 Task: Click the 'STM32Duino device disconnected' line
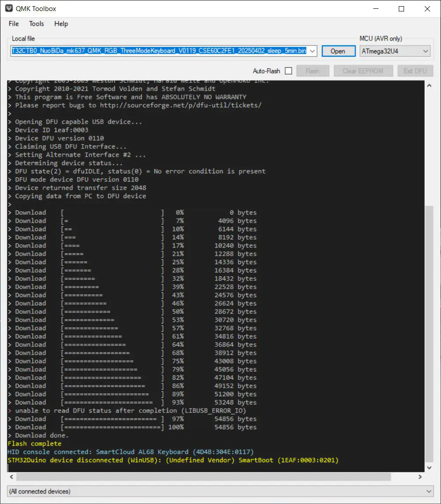173,460
